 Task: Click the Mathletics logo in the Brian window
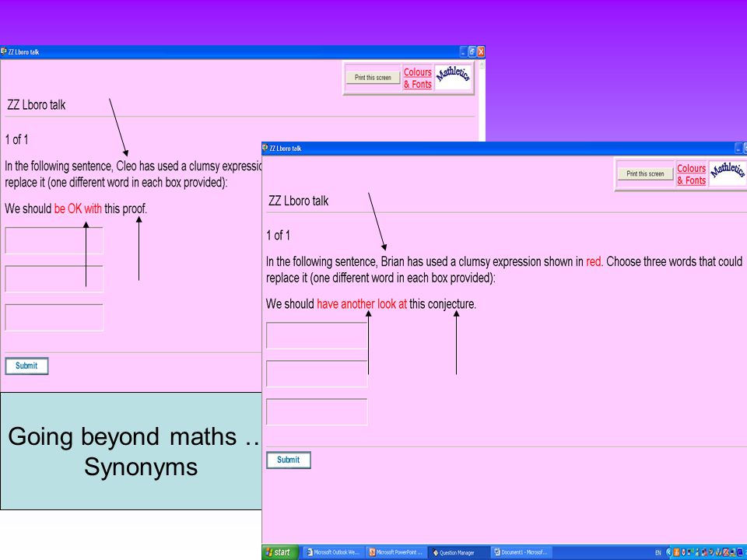click(728, 173)
